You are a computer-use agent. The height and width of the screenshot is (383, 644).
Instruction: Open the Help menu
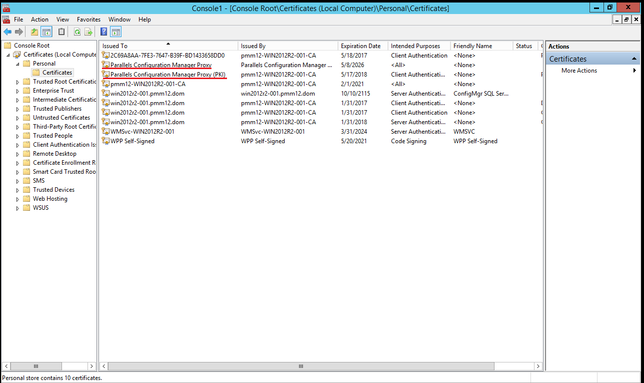click(x=144, y=19)
